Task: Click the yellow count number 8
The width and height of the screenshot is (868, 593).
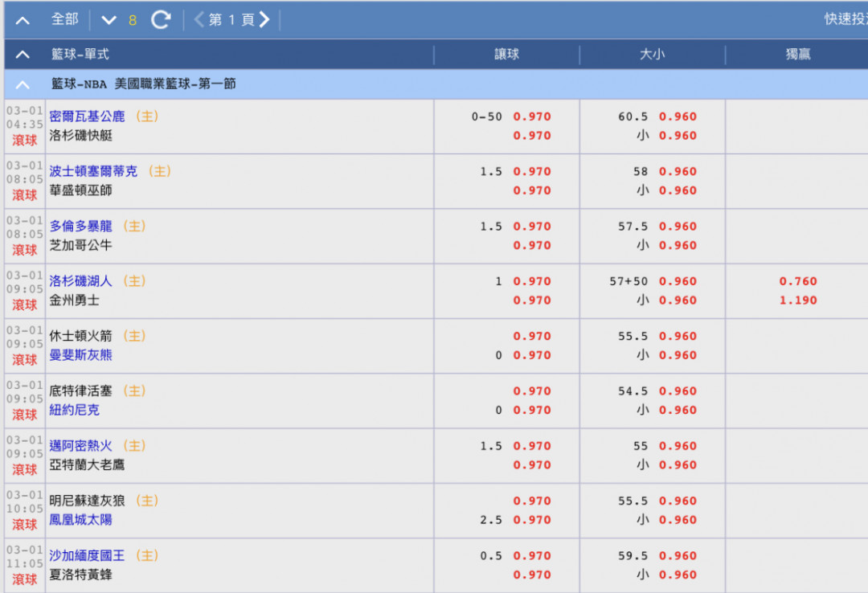Action: 133,20
